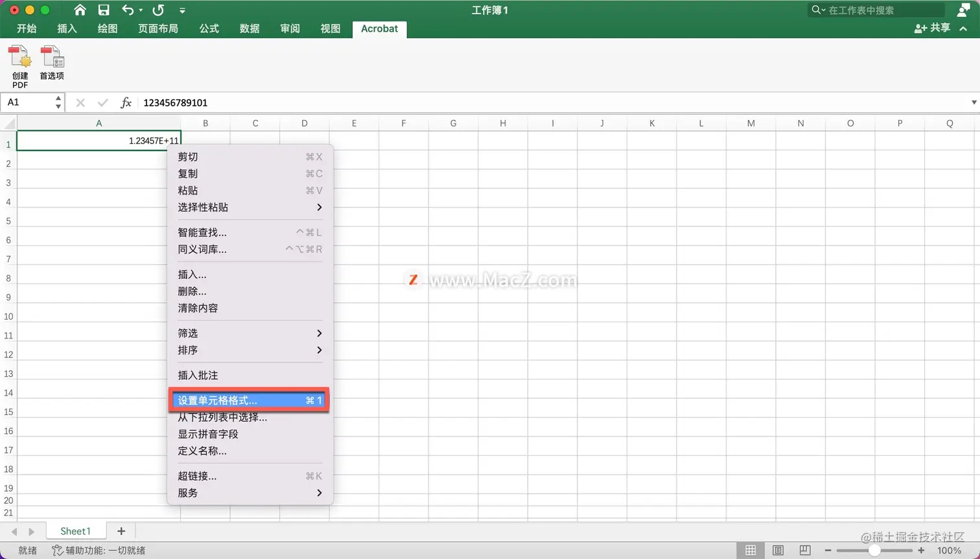The image size is (980, 559).
Task: Open the Customize Quick Access Toolbar dropdown
Action: pos(182,10)
